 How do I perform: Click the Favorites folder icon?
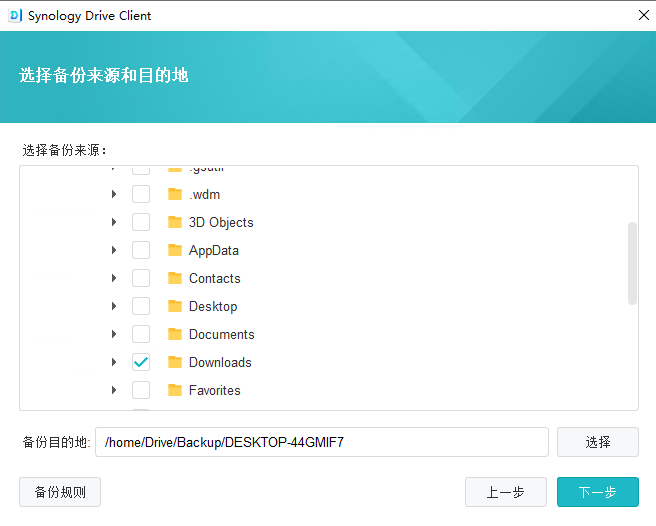175,390
